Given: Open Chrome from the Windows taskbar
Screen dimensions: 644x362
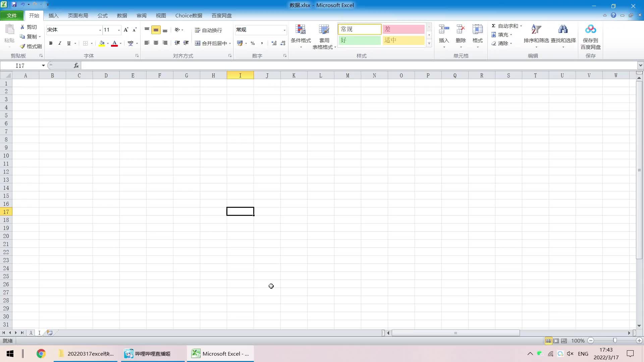Looking at the screenshot, I should pyautogui.click(x=41, y=354).
